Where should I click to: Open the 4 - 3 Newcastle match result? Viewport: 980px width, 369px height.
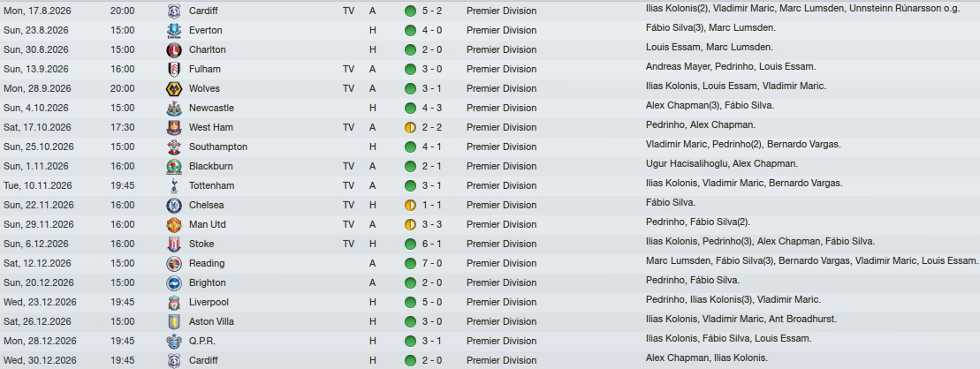pos(432,108)
